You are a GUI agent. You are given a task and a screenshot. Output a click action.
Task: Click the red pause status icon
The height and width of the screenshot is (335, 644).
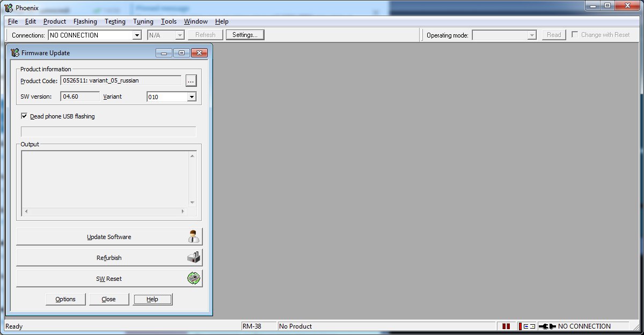(506, 326)
